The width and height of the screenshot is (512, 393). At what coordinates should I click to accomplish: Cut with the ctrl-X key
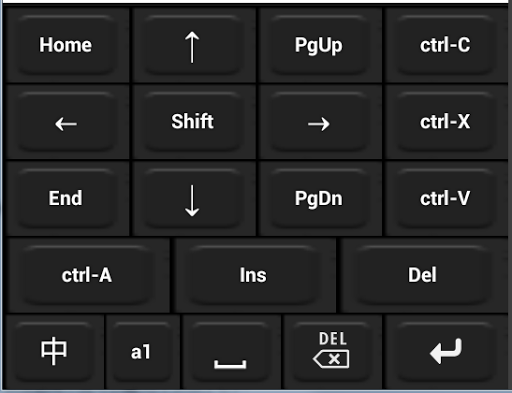(446, 122)
